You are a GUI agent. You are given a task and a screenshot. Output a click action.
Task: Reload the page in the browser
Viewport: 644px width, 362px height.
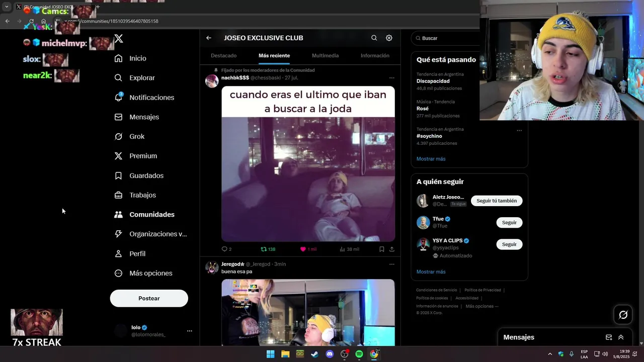31,21
